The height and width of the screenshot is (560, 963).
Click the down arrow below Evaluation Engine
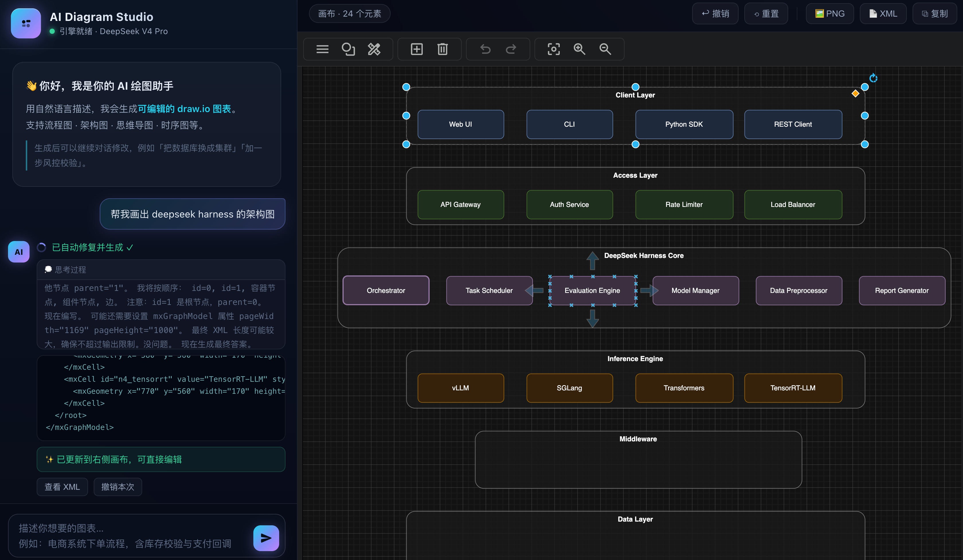[x=592, y=318]
